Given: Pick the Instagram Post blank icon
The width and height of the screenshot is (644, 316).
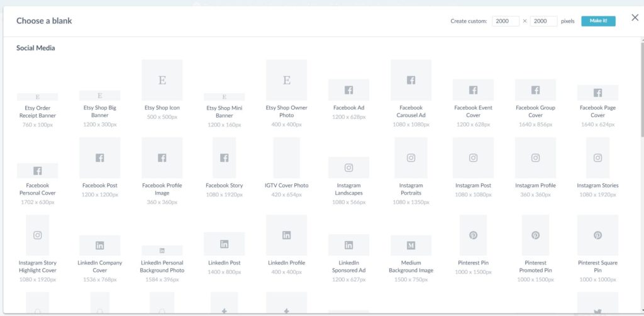Looking at the screenshot, I should 473,158.
